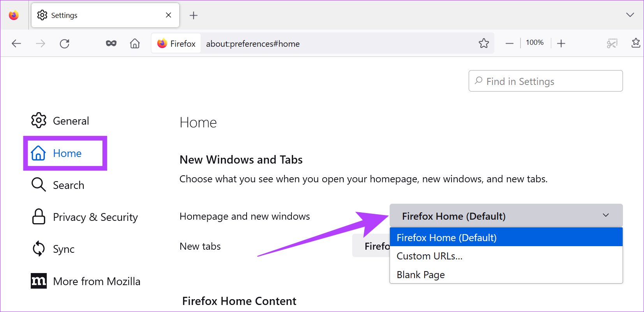Click the reload page icon

point(65,44)
